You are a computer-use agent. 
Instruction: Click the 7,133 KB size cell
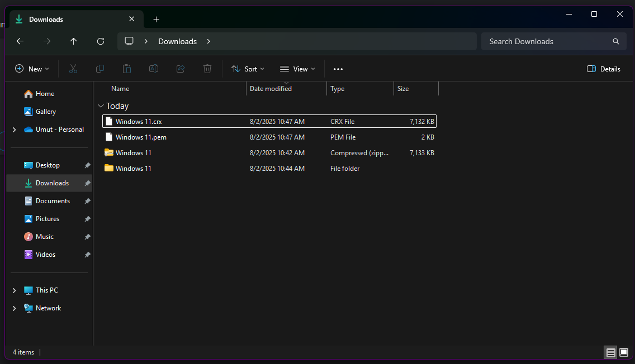421,153
